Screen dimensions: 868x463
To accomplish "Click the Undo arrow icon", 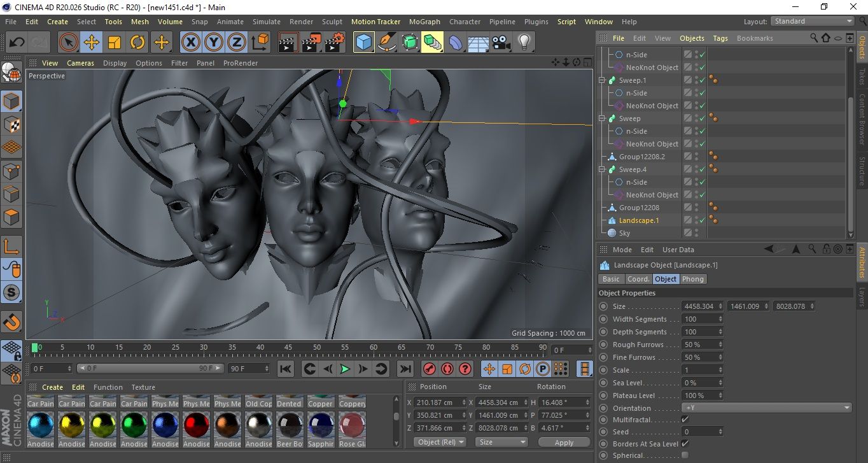I will [x=17, y=43].
